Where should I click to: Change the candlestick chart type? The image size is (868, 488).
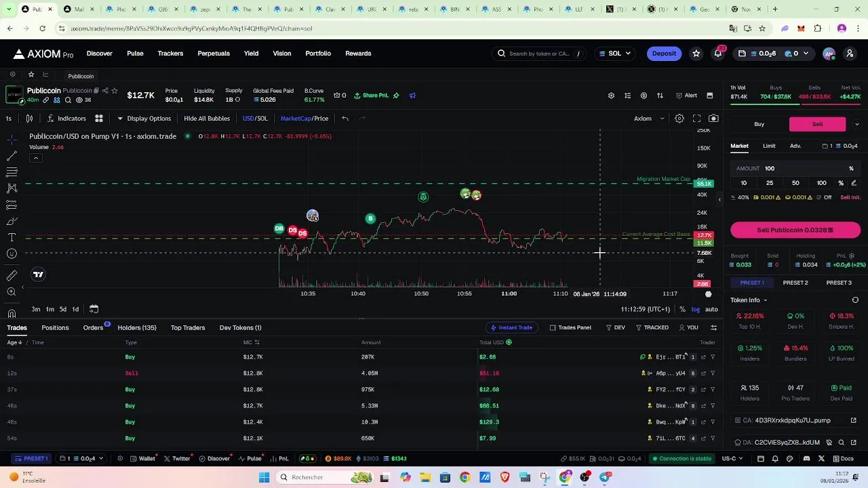(x=29, y=119)
